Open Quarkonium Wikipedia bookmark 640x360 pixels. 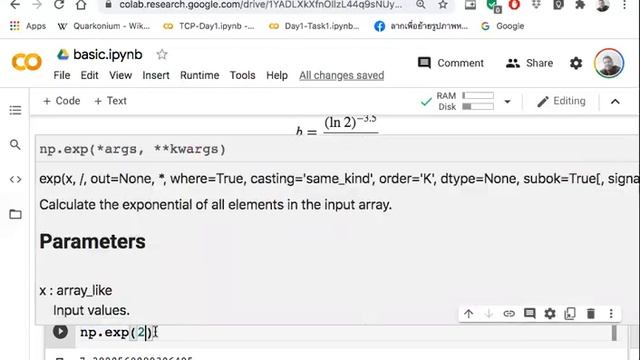click(x=104, y=26)
